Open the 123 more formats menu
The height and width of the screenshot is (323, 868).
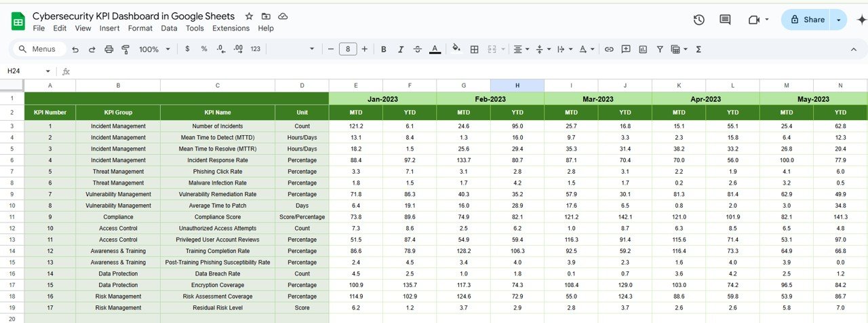click(x=256, y=49)
